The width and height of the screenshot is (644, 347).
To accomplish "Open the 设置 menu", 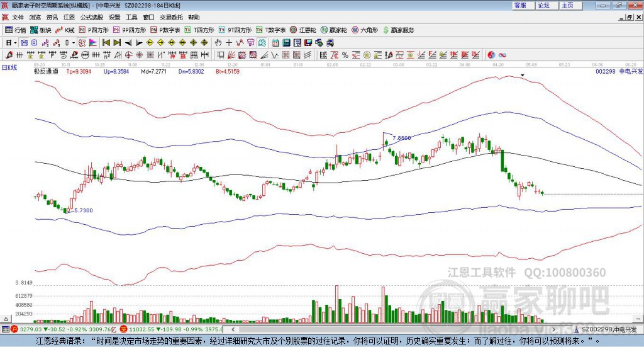I will [x=114, y=17].
